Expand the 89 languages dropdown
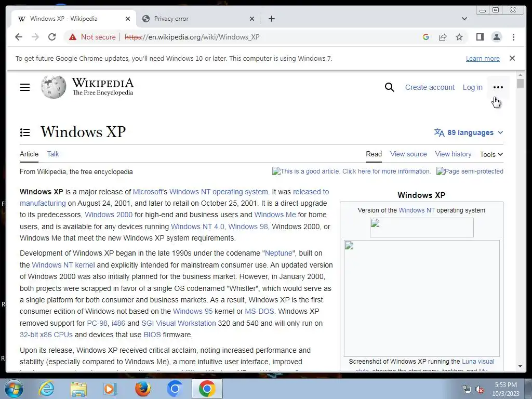This screenshot has height=399, width=532. [x=469, y=132]
